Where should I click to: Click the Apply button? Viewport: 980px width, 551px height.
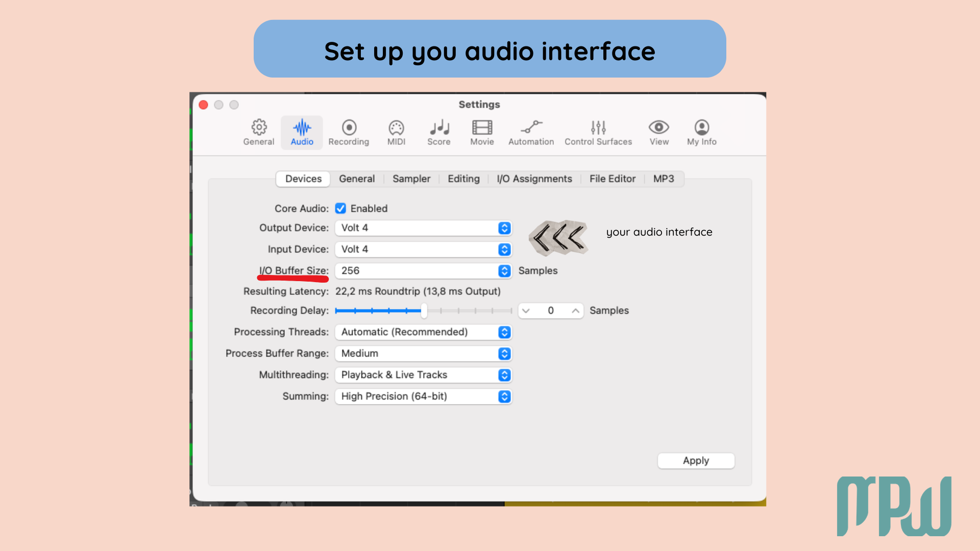tap(695, 460)
